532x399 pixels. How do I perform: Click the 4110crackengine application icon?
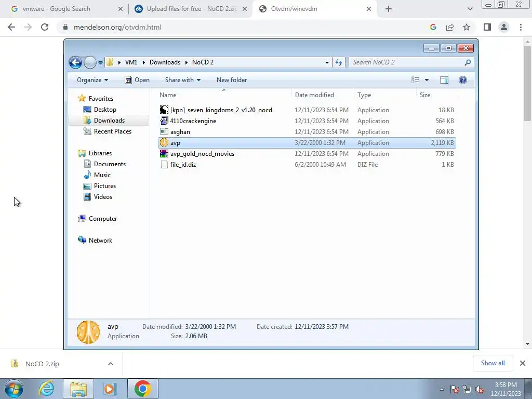click(164, 121)
